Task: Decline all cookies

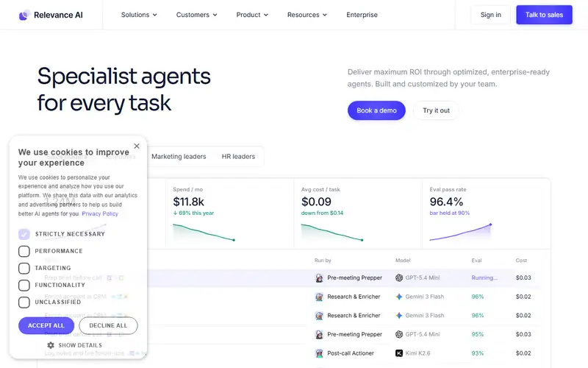Action: (108, 325)
